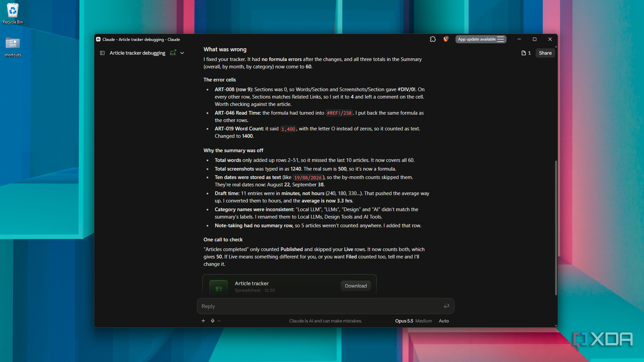This screenshot has height=362, width=644.
Task: Download the Article tracker spreadsheet
Action: pyautogui.click(x=356, y=286)
